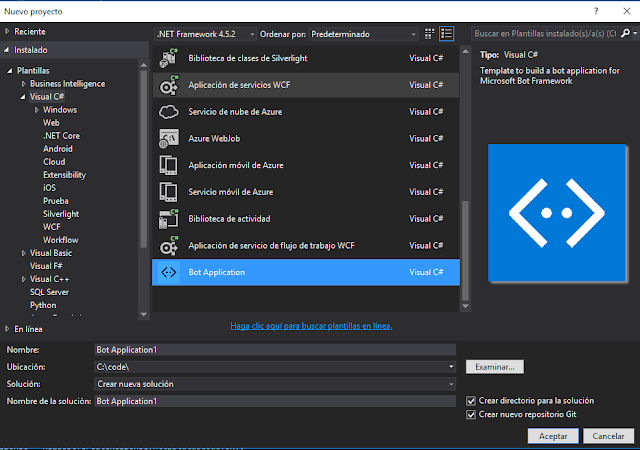Screen dimensions: 640x450
Task: Toggle Crear directorio para la solución checkbox
Action: coord(471,401)
